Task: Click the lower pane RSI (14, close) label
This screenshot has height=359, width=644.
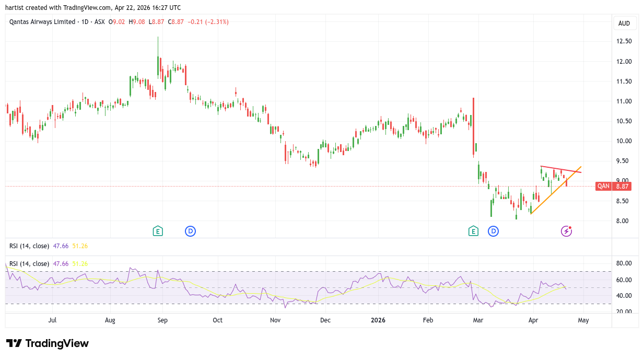Action: [x=29, y=263]
